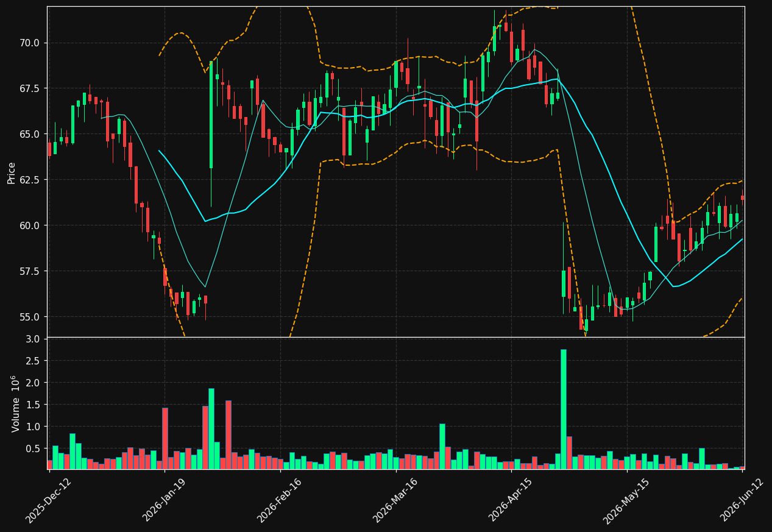
Task: Click the 2.0 volume axis tick
Action: [34, 383]
